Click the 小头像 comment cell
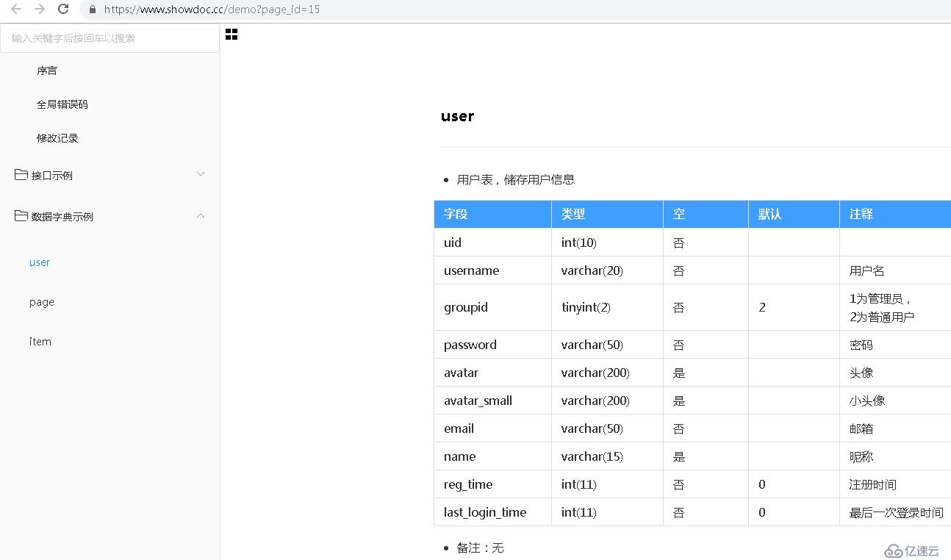 point(895,401)
